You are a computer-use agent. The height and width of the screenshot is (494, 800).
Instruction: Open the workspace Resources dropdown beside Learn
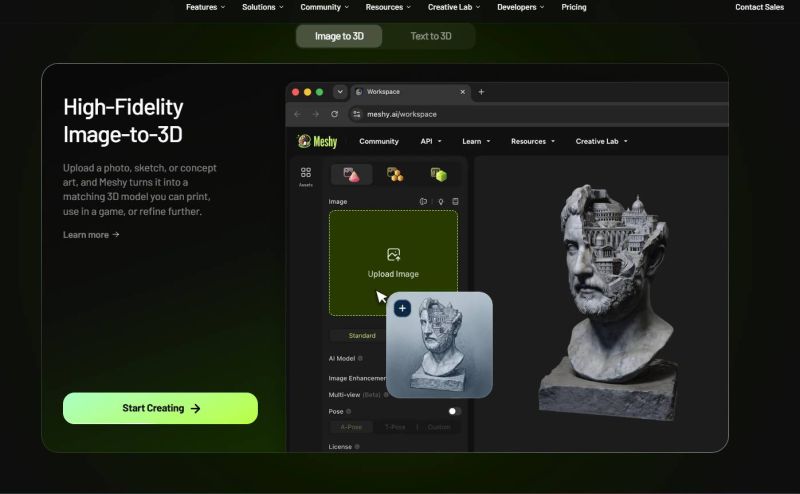(533, 141)
